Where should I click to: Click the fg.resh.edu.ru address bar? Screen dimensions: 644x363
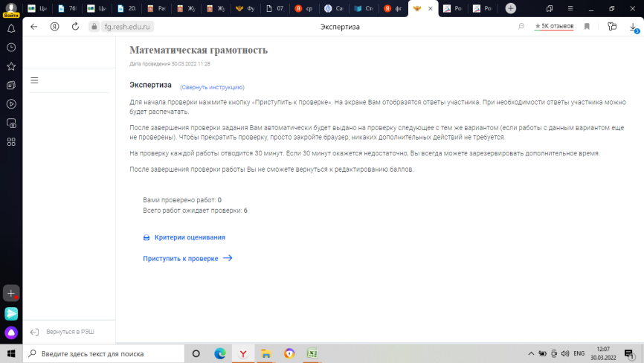pos(127,27)
